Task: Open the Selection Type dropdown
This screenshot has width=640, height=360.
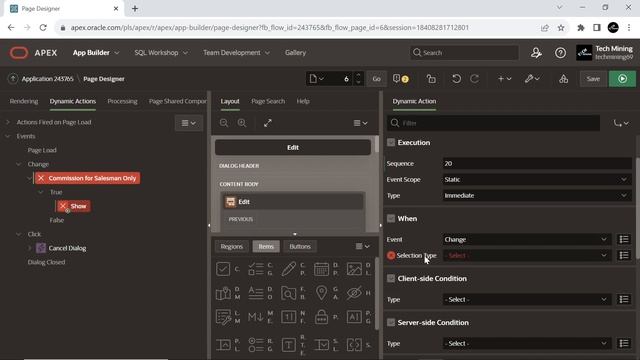Action: point(527,255)
